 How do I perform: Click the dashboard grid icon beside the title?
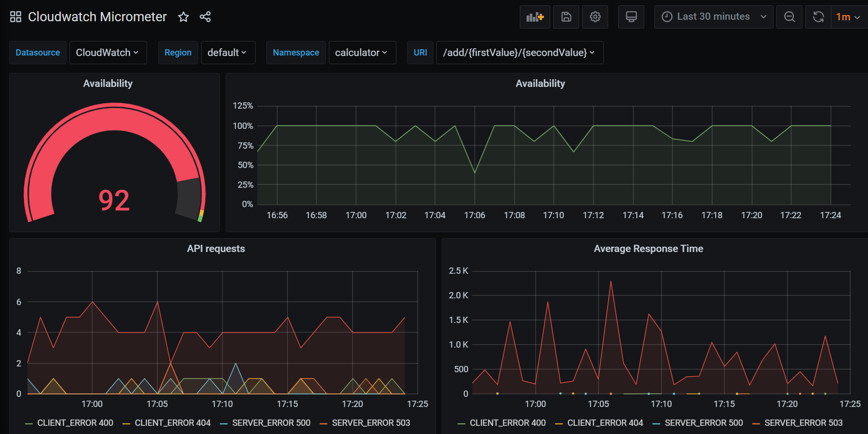click(x=15, y=17)
